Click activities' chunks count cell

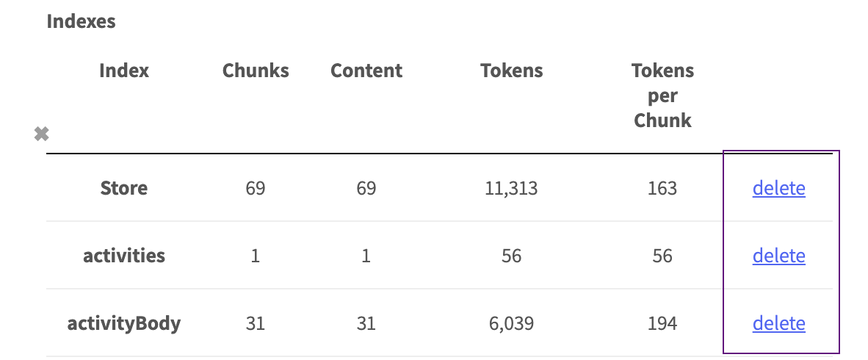point(256,256)
